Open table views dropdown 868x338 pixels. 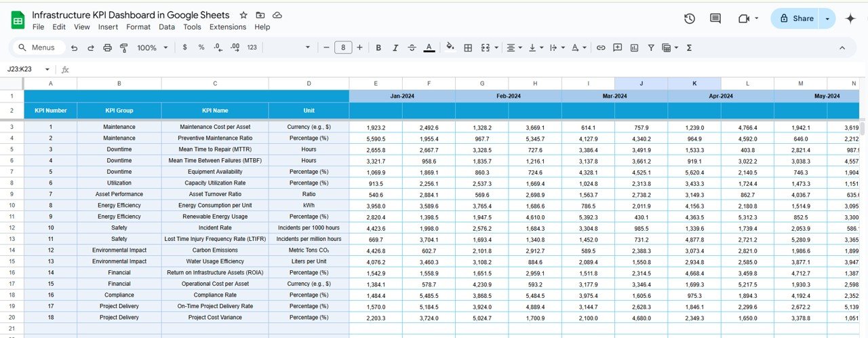click(x=669, y=48)
